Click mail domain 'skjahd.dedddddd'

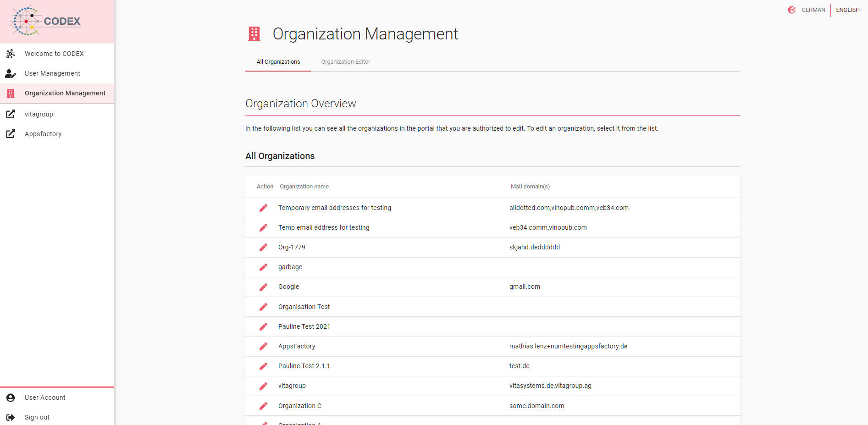[535, 247]
